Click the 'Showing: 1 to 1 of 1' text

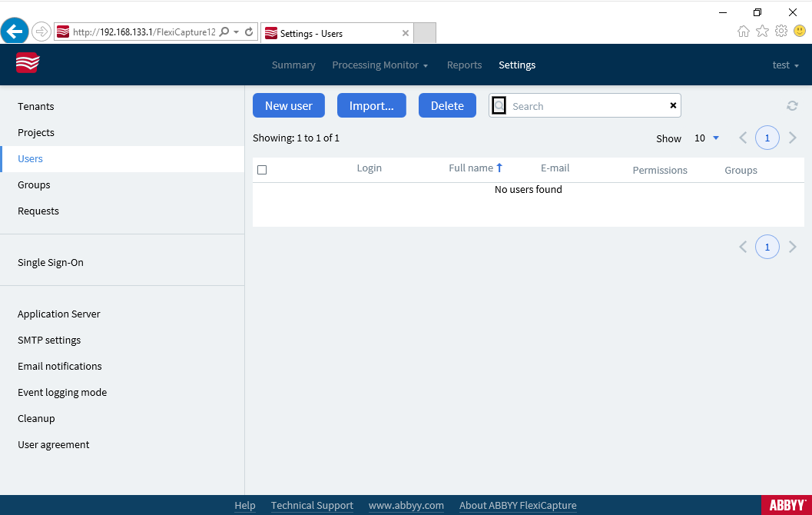[x=297, y=138]
